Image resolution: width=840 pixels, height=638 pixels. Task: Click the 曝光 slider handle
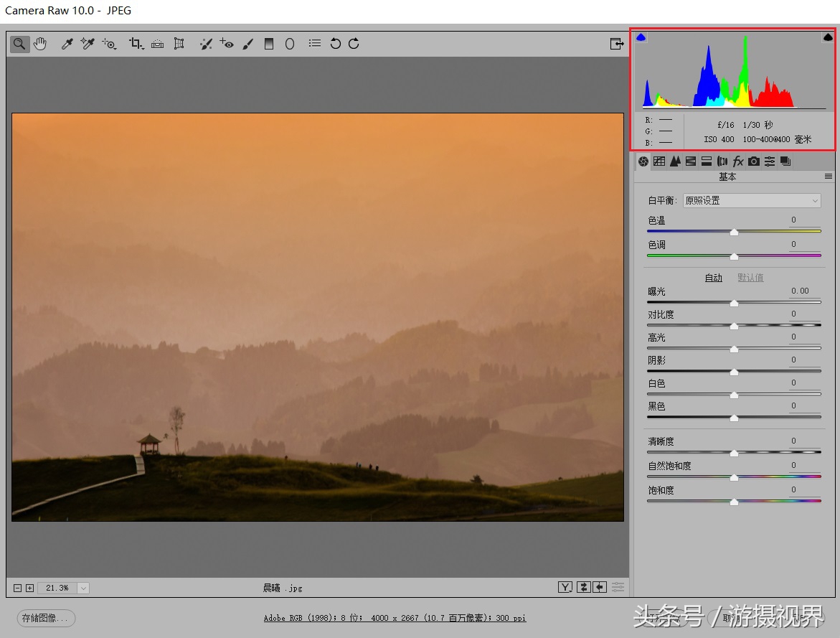click(734, 303)
